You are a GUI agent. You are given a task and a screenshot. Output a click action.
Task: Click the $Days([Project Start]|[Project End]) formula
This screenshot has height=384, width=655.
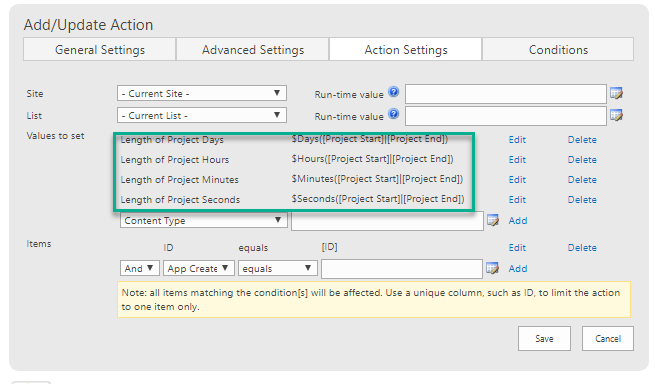coord(370,139)
